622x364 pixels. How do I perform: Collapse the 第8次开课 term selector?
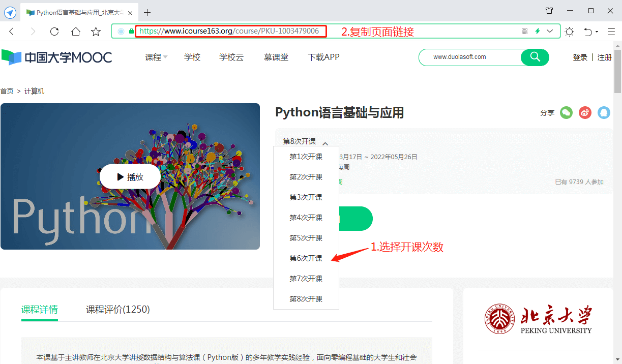306,142
